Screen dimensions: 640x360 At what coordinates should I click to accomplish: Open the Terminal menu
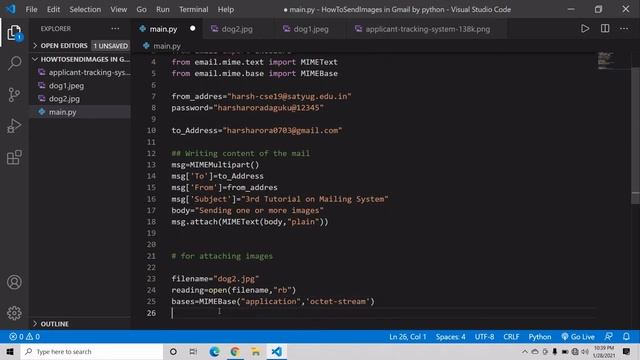coord(193,9)
